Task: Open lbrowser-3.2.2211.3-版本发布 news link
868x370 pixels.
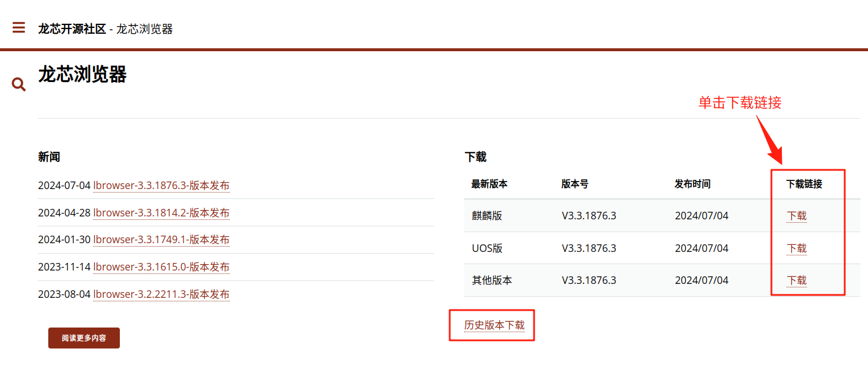Action: coord(161,294)
